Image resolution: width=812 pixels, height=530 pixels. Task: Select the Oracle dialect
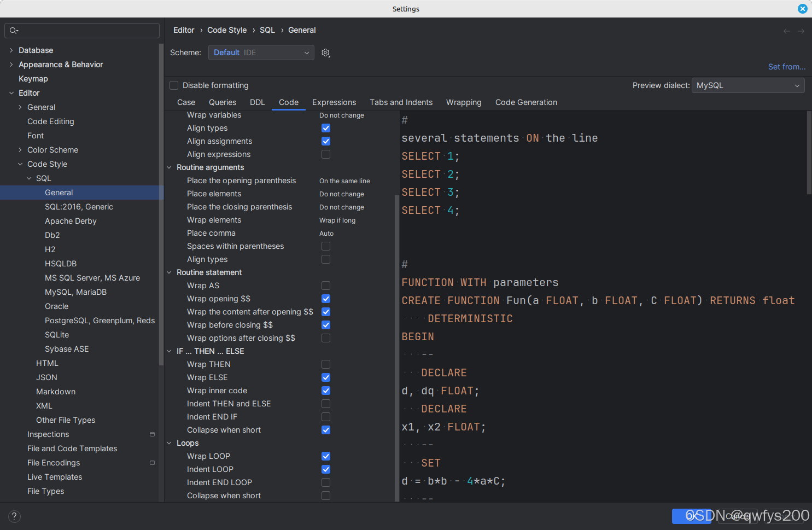[x=56, y=306]
